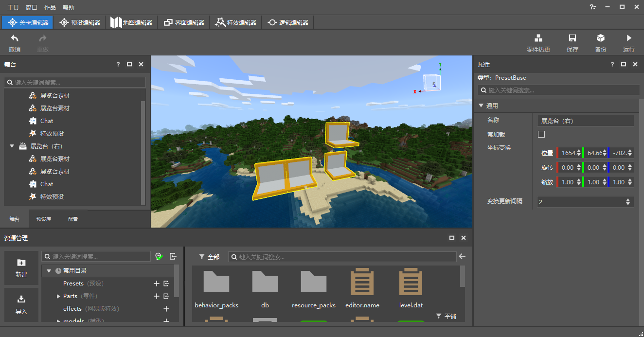The height and width of the screenshot is (337, 644).
Task: Step the rotation Y value spinner
Action: 605,167
